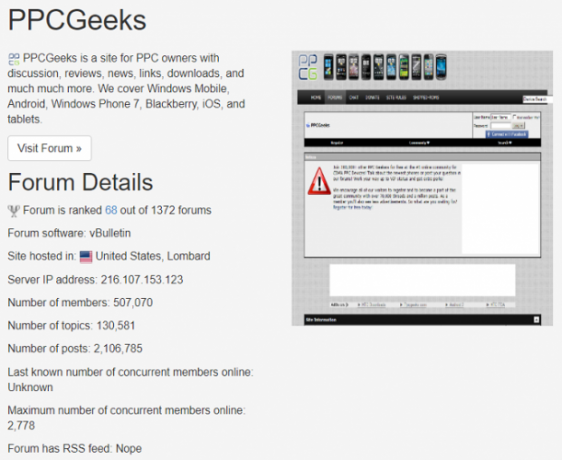562x460 pixels.
Task: Click the trophy icon next to forum rank
Action: [14, 211]
